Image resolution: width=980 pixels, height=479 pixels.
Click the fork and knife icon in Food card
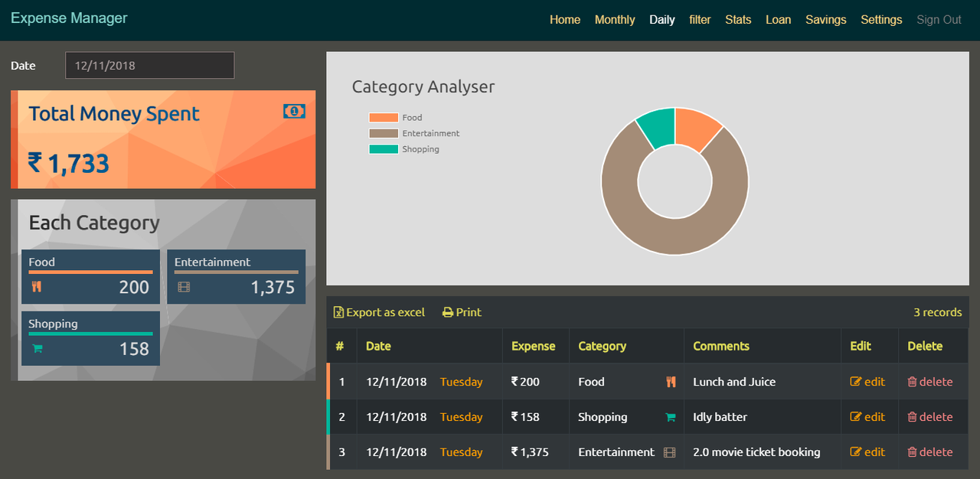36,288
